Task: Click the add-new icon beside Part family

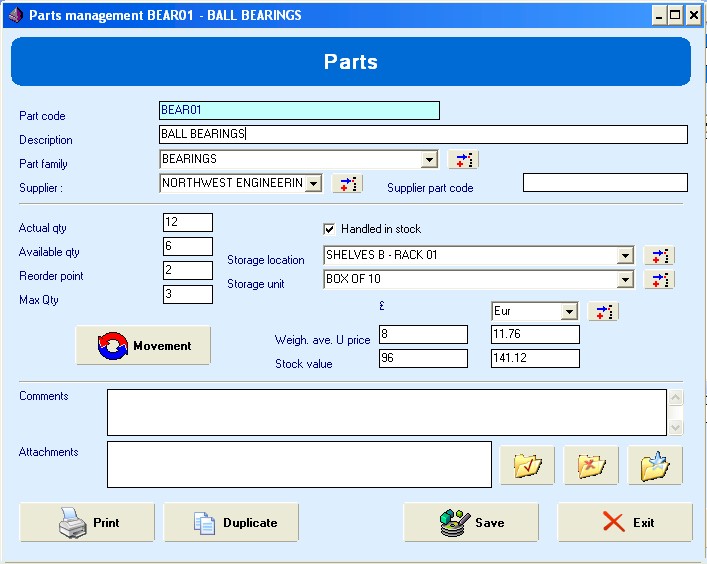Action: point(464,160)
